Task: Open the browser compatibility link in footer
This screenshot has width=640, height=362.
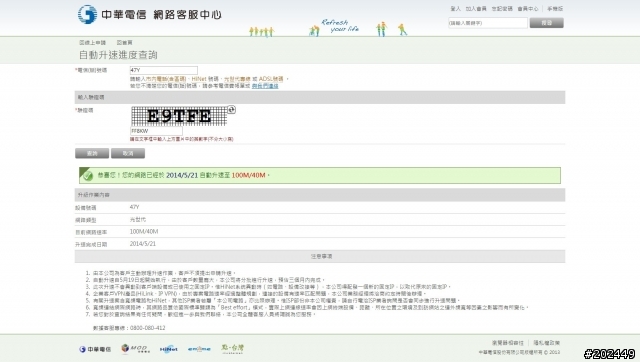Action: pyautogui.click(x=508, y=343)
